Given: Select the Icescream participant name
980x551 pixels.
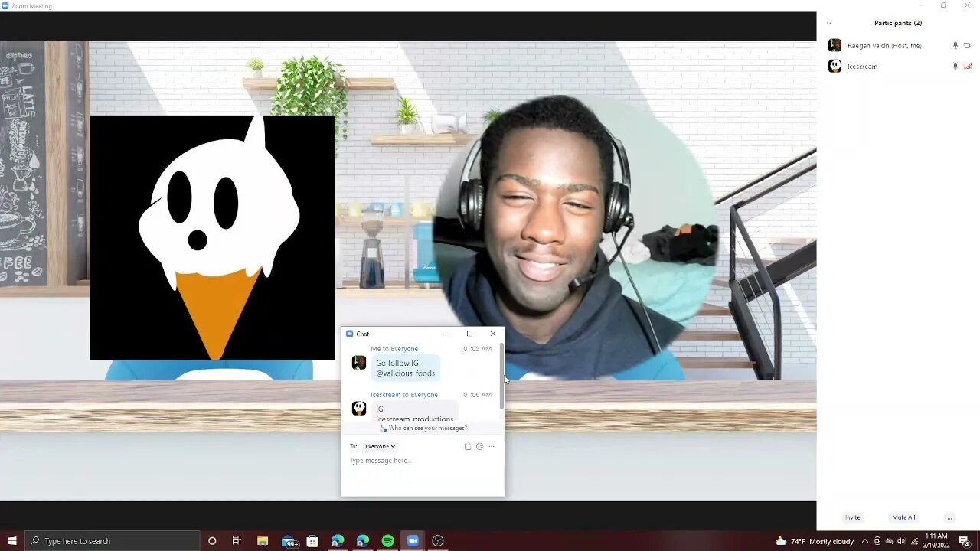Looking at the screenshot, I should point(862,67).
